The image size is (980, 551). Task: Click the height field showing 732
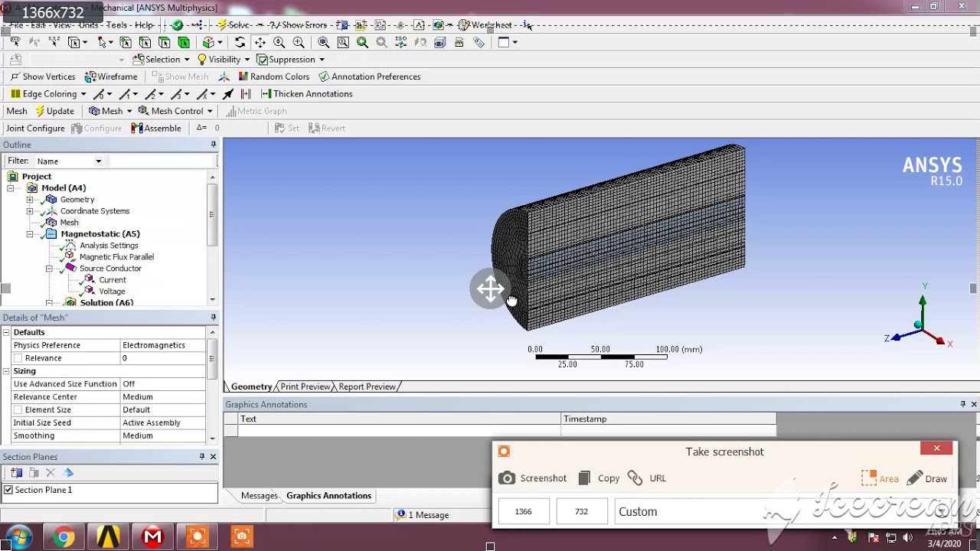coord(582,512)
